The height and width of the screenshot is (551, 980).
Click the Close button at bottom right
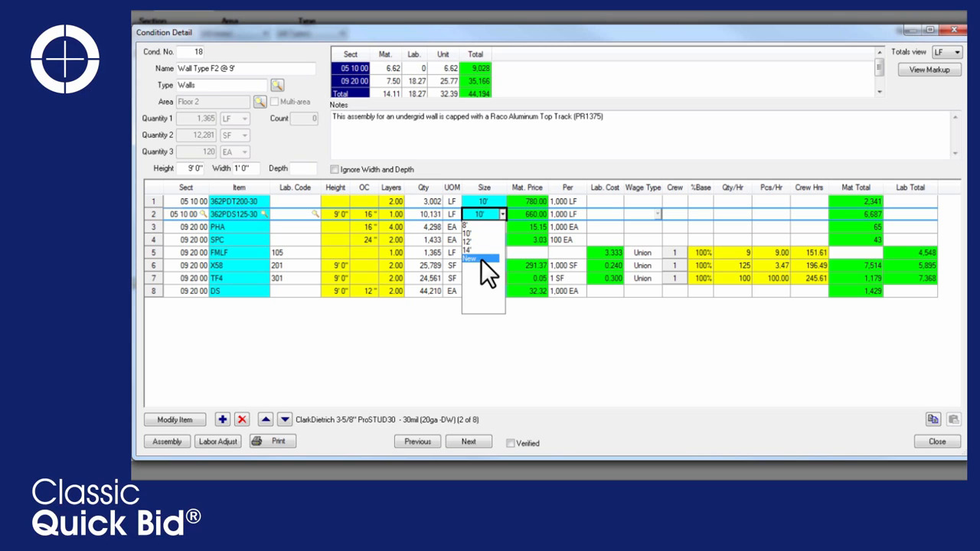937,442
